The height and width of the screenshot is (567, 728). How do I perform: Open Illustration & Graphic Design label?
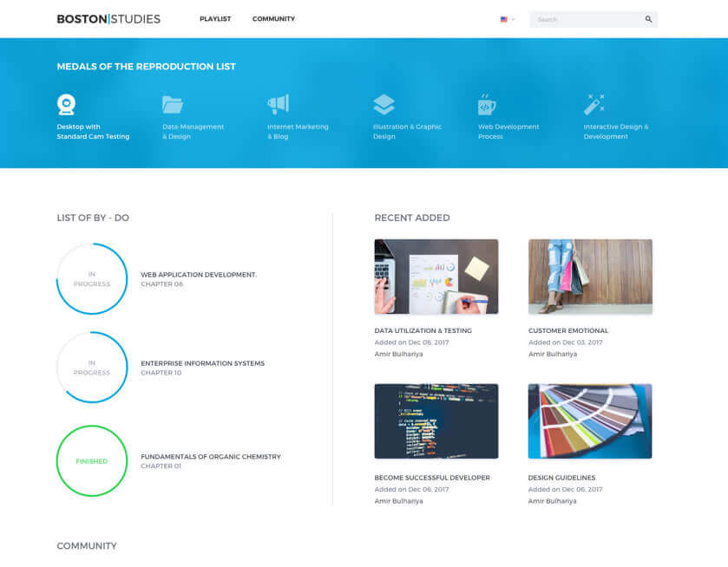(407, 132)
